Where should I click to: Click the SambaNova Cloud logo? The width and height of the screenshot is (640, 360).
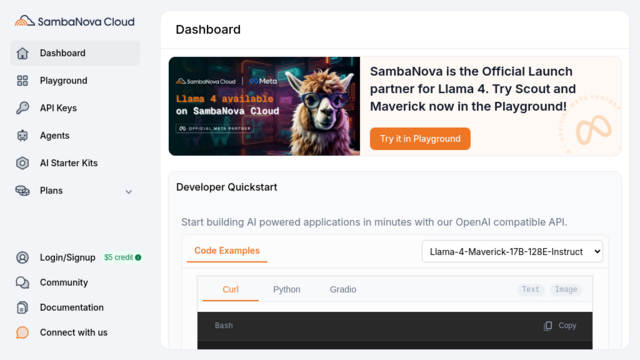[75, 21]
